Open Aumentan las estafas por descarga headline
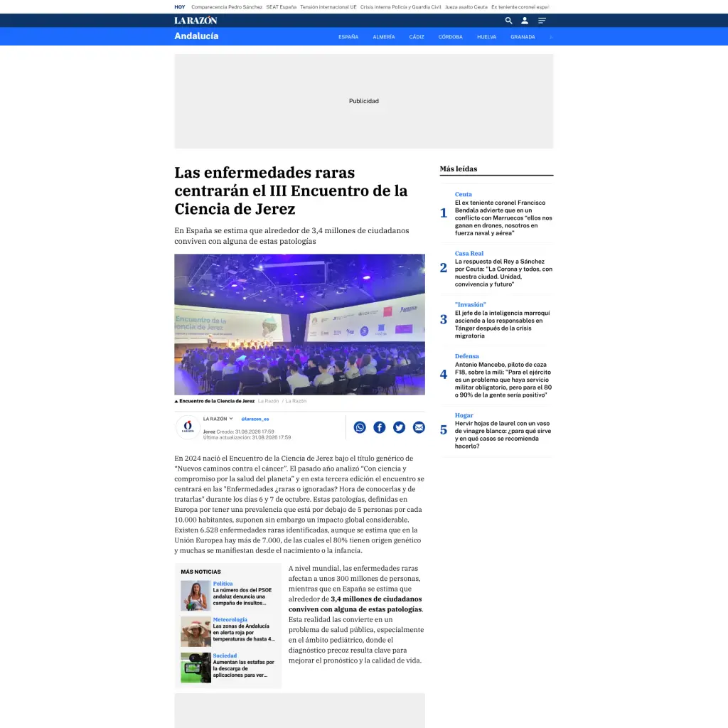Image resolution: width=728 pixels, height=728 pixels. 243,668
